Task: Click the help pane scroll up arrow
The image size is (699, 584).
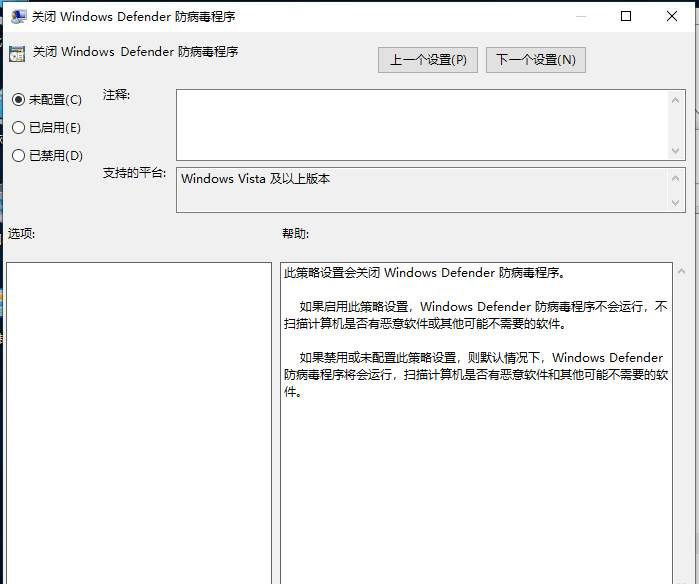Action: 681,271
